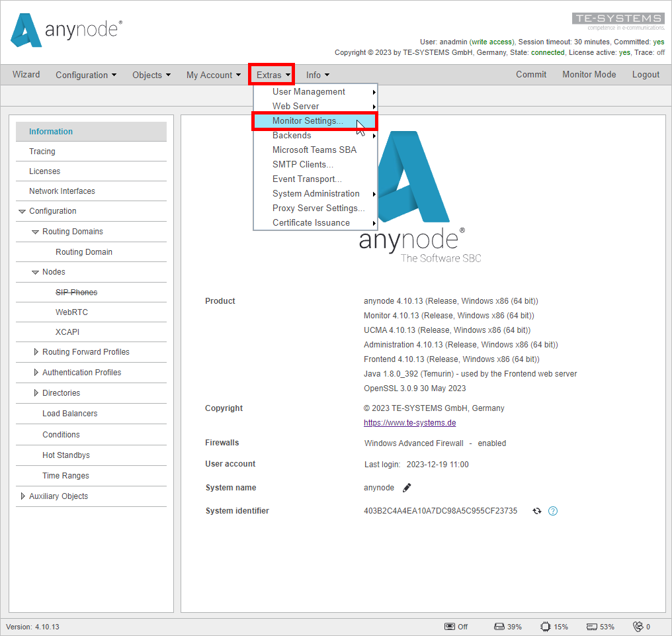Screen dimensions: 672x636
Task: Expand the Auxiliary Objects section
Action: (23, 496)
